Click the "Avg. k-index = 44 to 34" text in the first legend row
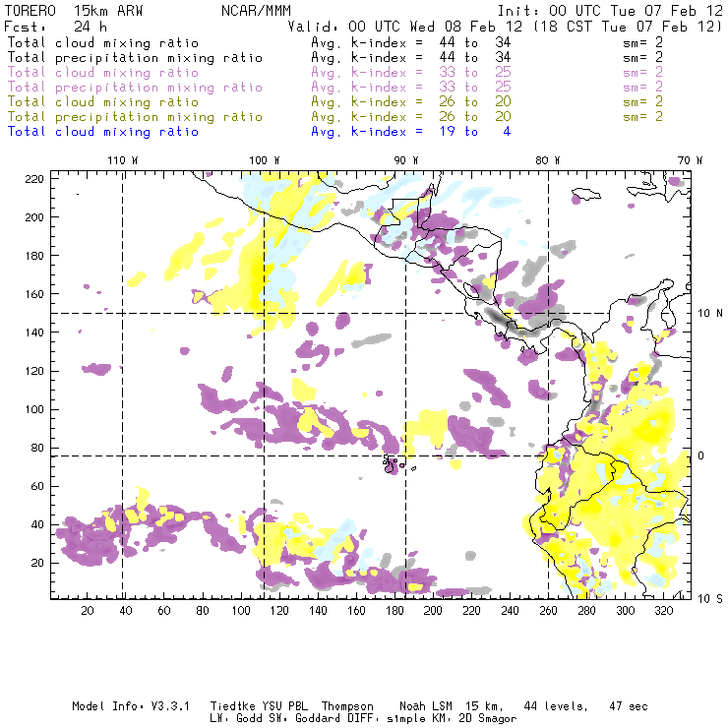 (x=411, y=43)
